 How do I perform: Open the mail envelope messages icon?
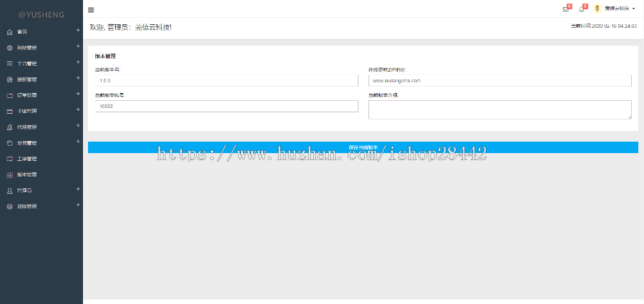click(x=565, y=9)
